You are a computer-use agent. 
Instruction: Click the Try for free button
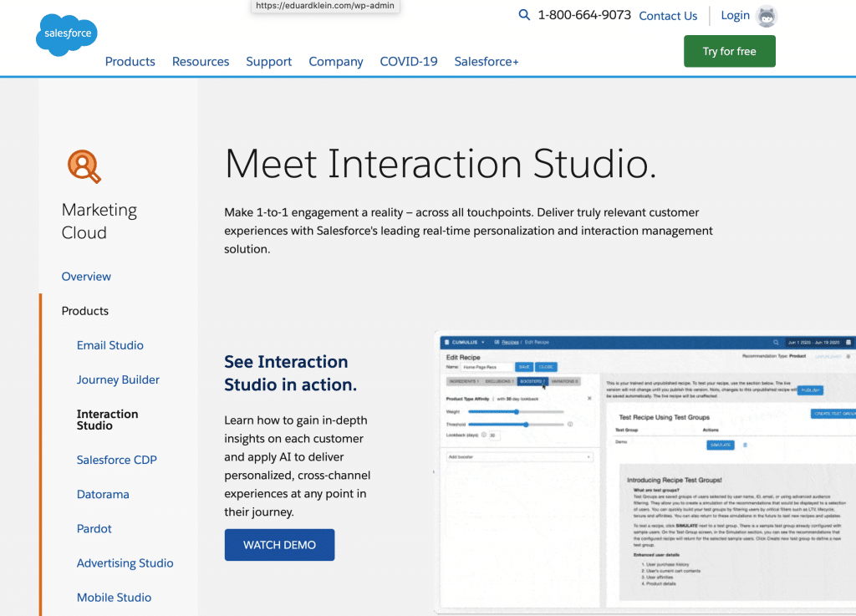(x=729, y=51)
